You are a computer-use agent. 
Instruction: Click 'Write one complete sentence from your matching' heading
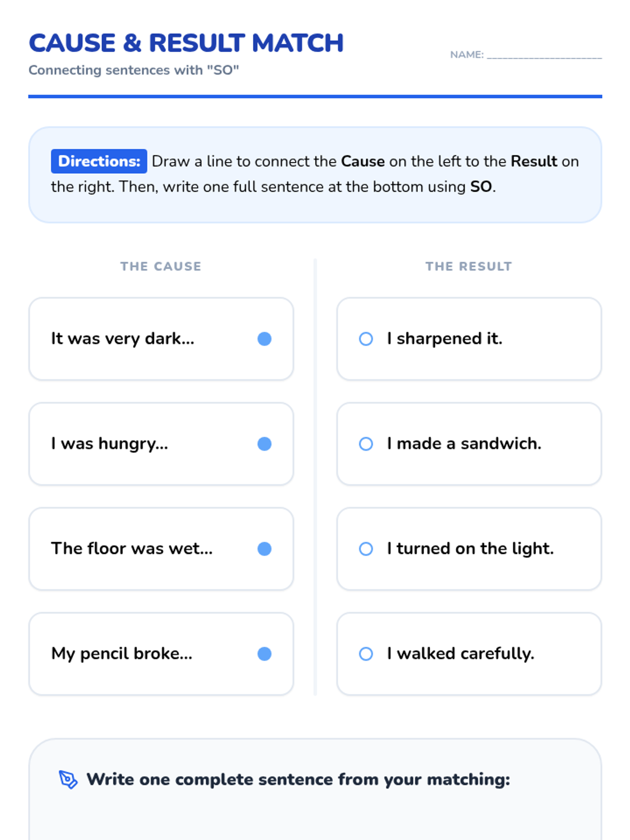[298, 780]
